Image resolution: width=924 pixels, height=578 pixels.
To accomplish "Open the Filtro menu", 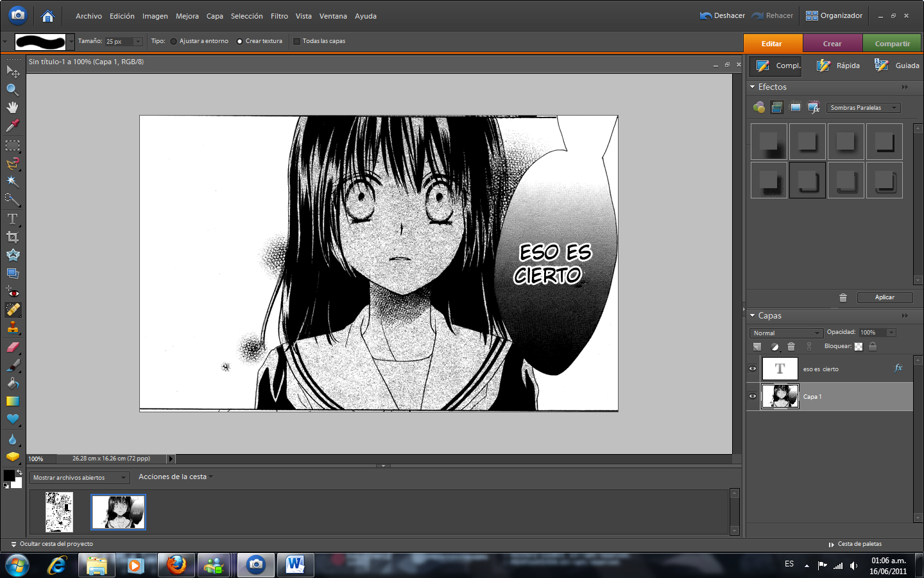I will tap(279, 16).
